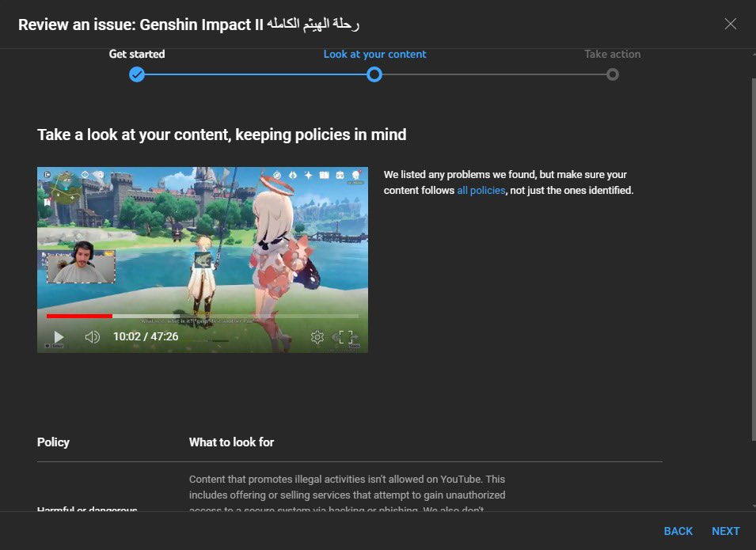756x550 pixels.
Task: Click the Take action step circle
Action: 613,74
